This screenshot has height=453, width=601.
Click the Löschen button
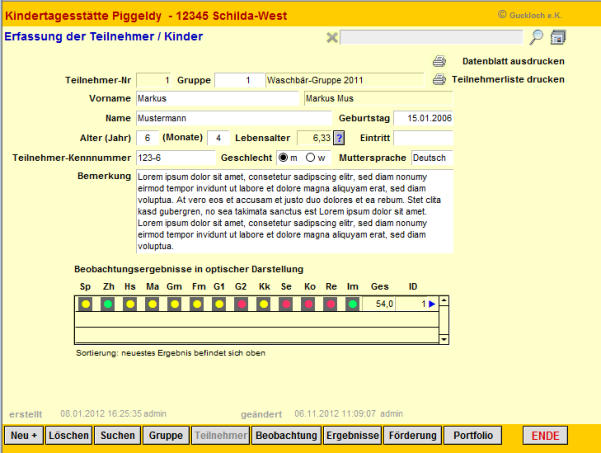[x=69, y=436]
